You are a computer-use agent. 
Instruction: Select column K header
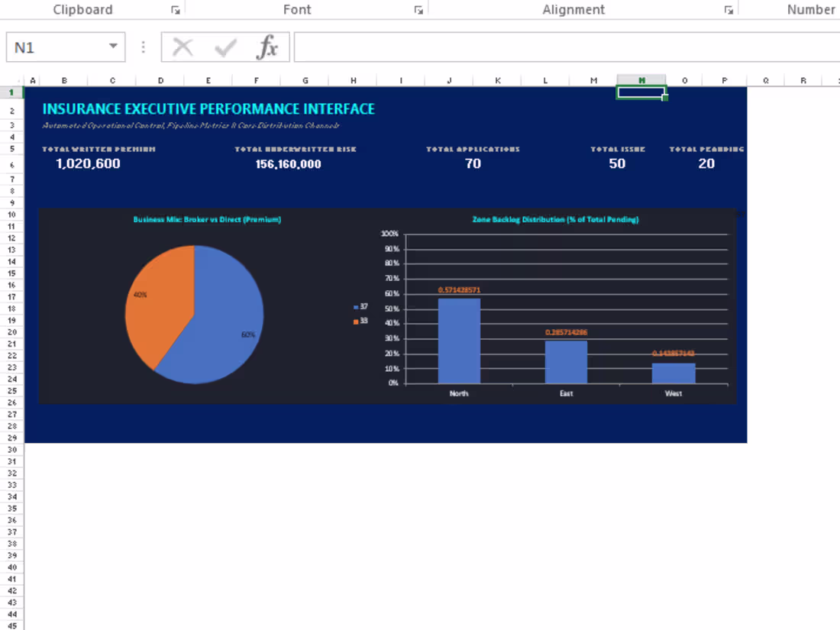pos(498,80)
